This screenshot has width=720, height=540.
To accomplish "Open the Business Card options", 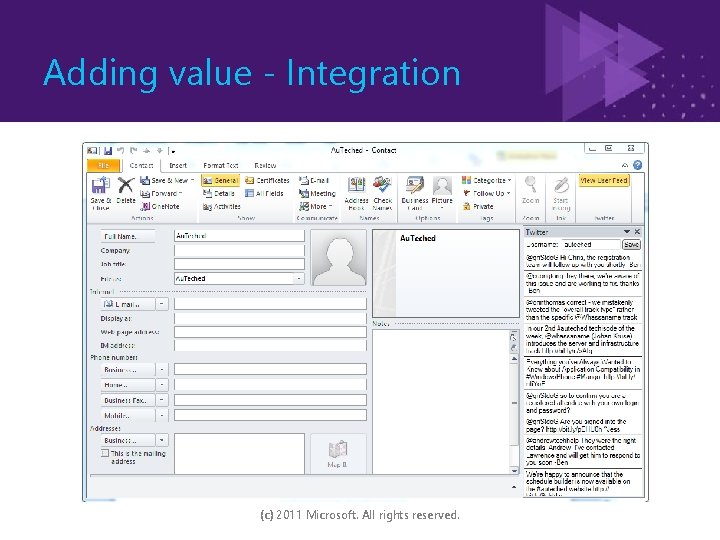I will [x=415, y=193].
